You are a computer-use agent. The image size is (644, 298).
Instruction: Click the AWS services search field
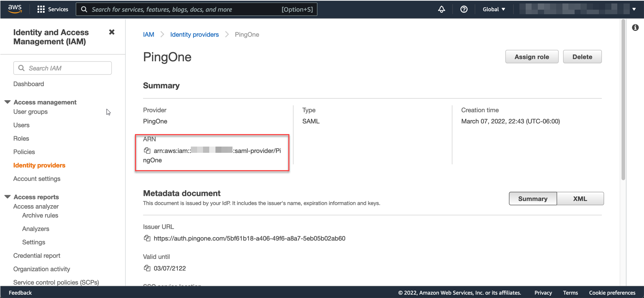click(196, 9)
